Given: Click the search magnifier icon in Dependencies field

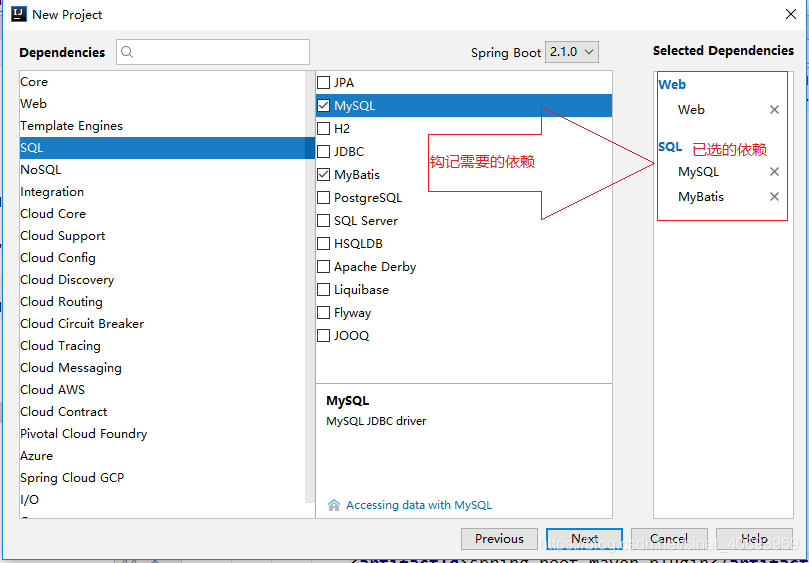Looking at the screenshot, I should [127, 52].
